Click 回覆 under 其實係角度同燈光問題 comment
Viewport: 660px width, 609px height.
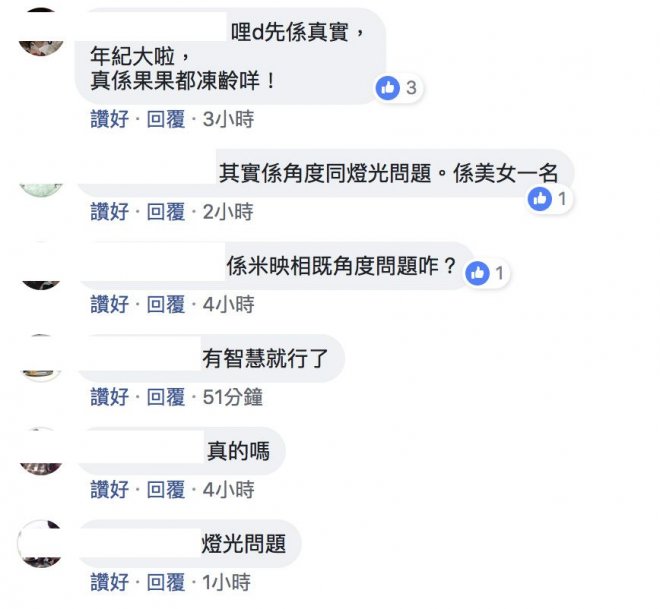coord(166,212)
